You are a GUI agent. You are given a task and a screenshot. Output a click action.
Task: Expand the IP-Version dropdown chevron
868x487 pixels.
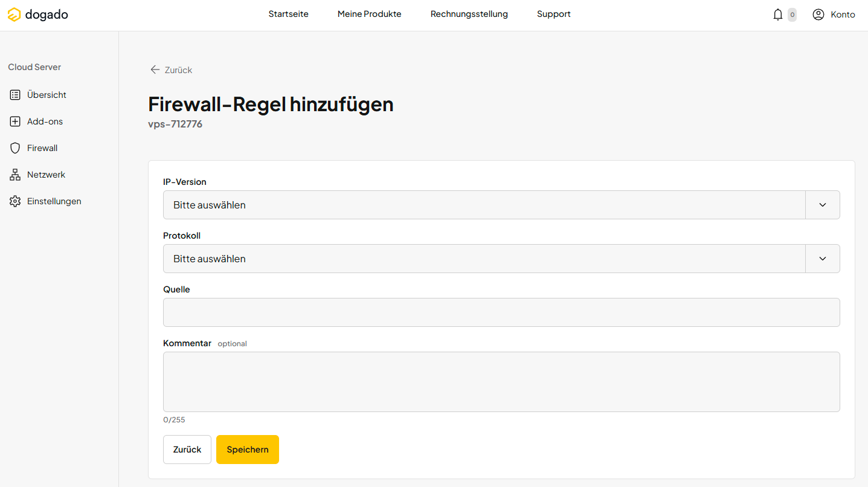[x=822, y=205]
